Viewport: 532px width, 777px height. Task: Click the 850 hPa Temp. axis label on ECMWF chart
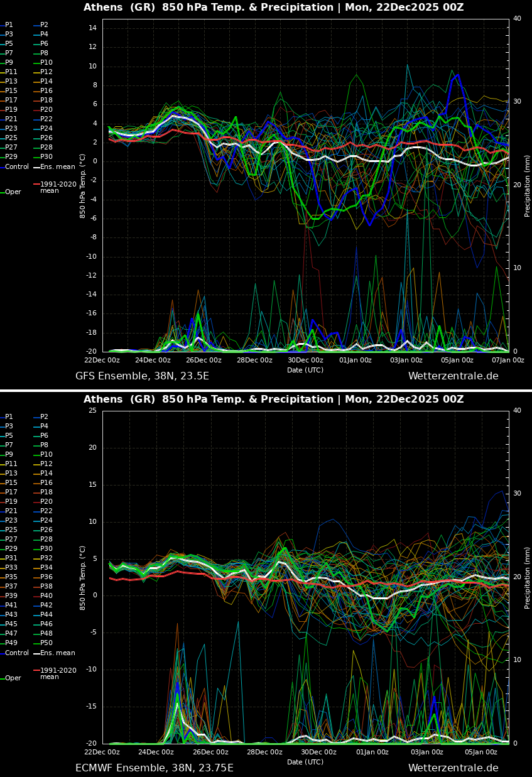83,577
